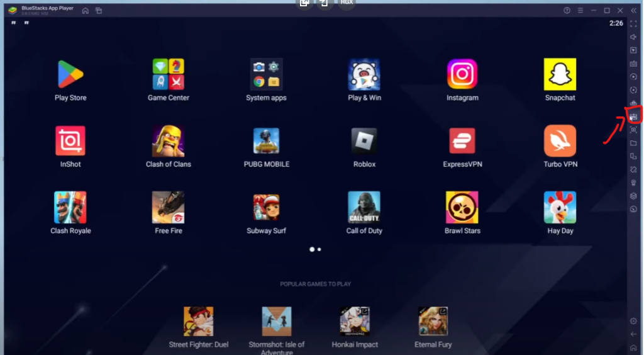Viewport: 644px width, 355px height.
Task: Launch Instagram
Action: (x=462, y=74)
